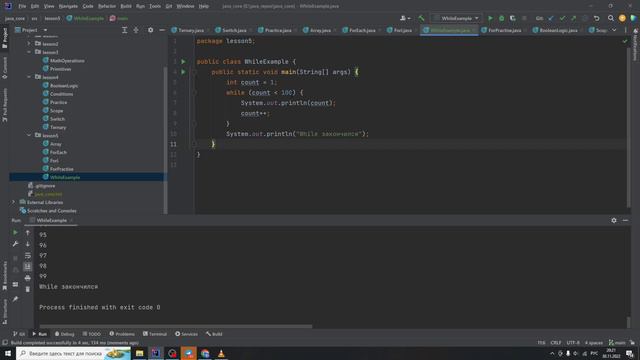Open the Terminal tool window
640x360 pixels.
[155, 334]
